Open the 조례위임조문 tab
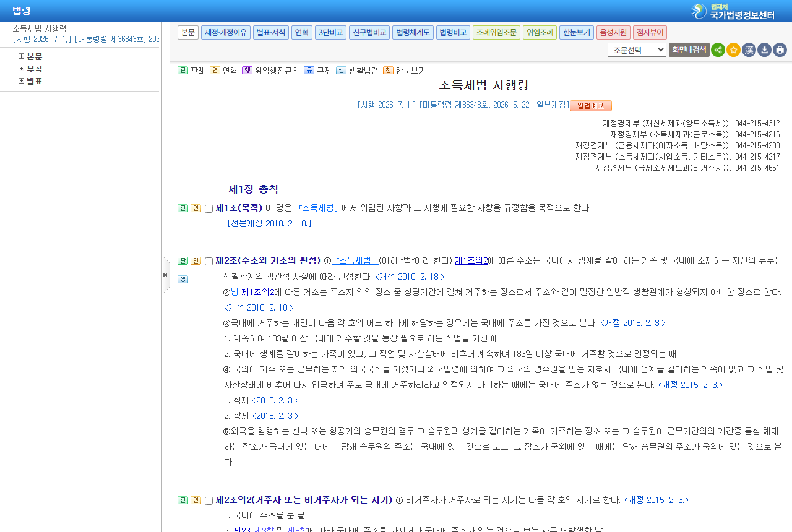792x532 pixels. click(x=496, y=32)
